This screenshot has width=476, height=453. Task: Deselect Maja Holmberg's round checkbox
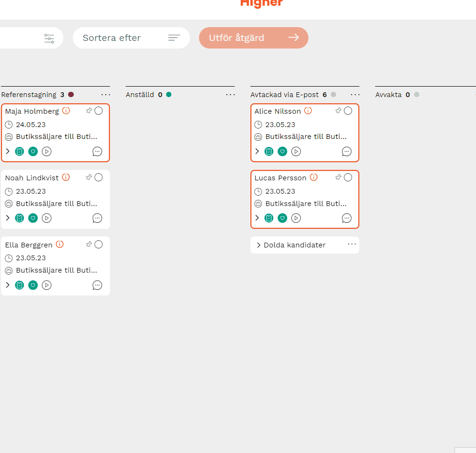pyautogui.click(x=99, y=111)
